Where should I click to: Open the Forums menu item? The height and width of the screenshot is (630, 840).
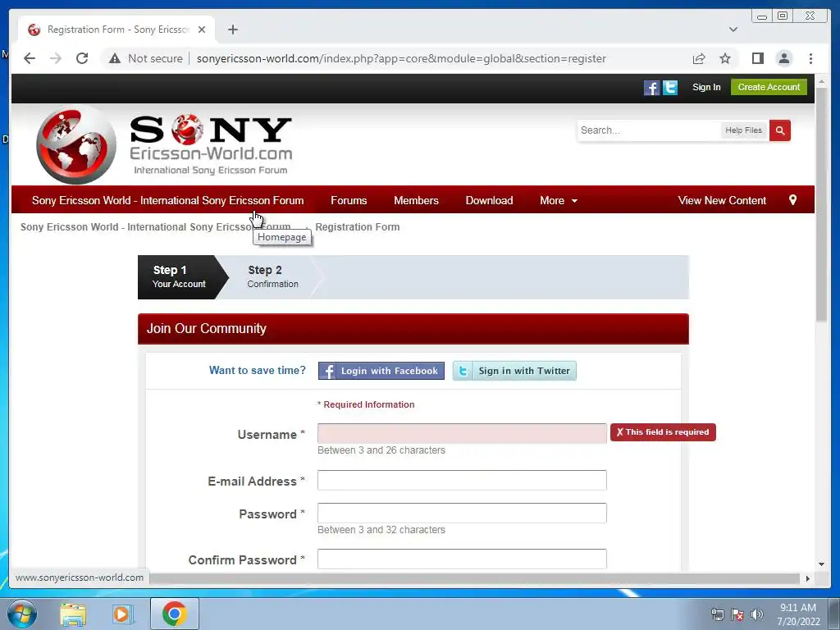[349, 200]
